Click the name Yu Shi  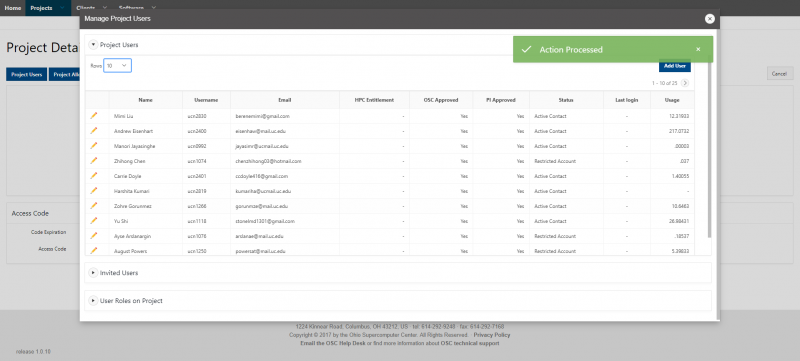(120, 221)
